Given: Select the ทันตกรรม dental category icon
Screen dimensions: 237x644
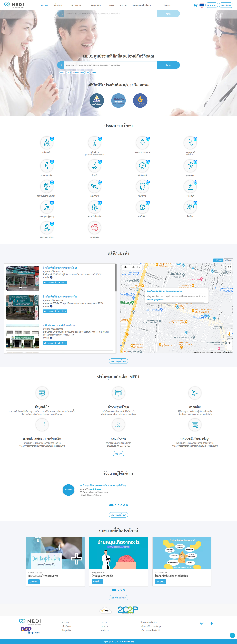Looking at the screenshot, I should pyautogui.click(x=142, y=186).
